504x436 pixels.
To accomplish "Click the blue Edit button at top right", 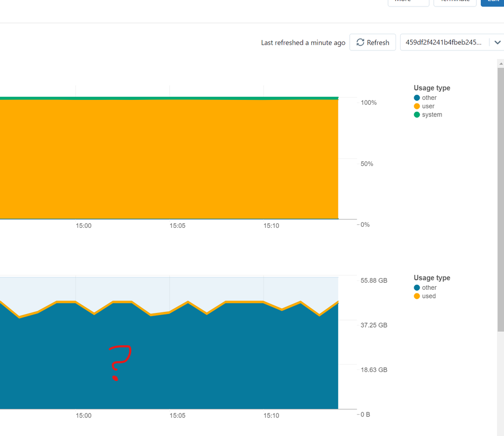I will coord(492,2).
